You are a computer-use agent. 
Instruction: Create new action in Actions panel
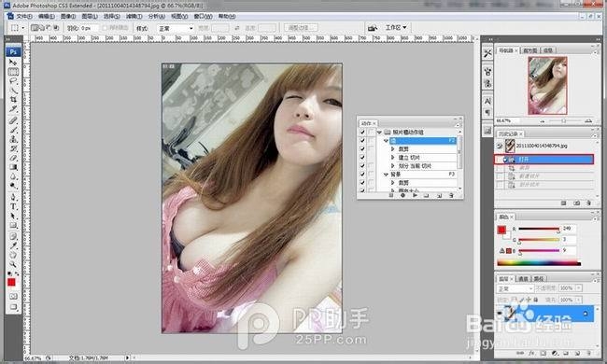pyautogui.click(x=439, y=196)
